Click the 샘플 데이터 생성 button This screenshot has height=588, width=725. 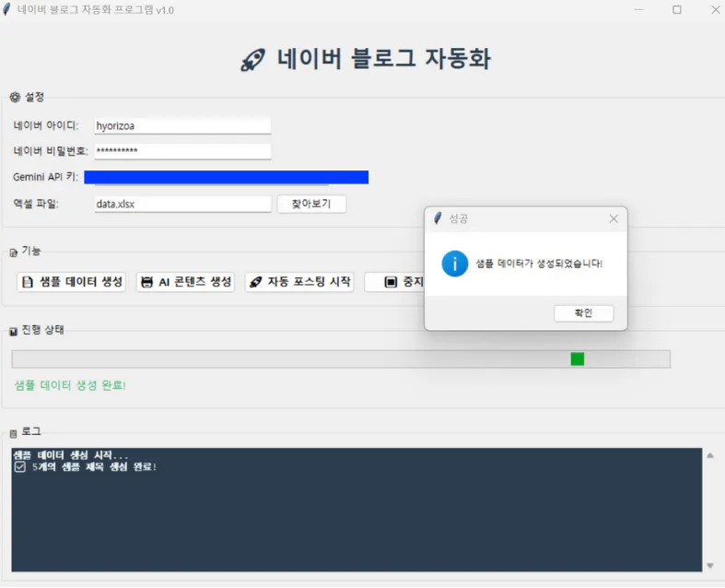[72, 282]
